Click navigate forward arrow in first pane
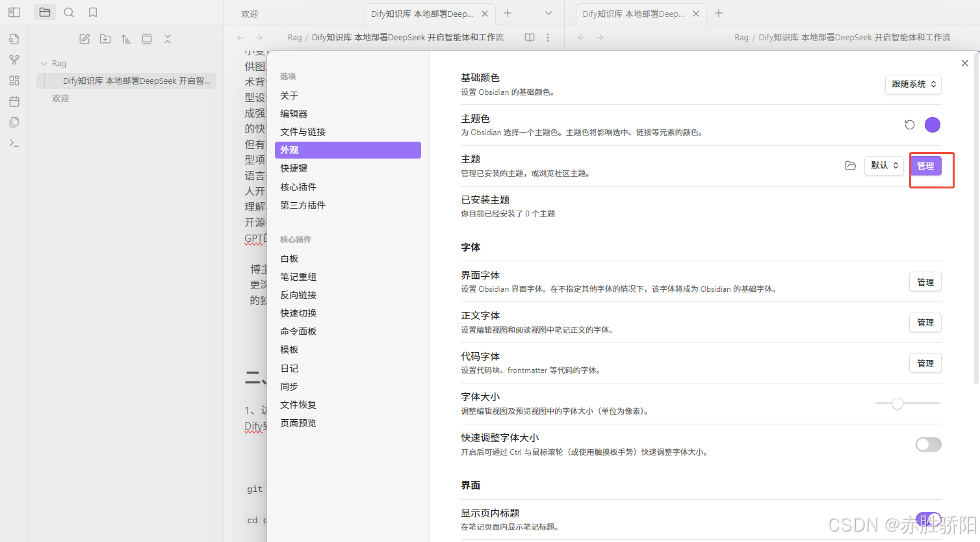This screenshot has width=980, height=542. pyautogui.click(x=259, y=38)
